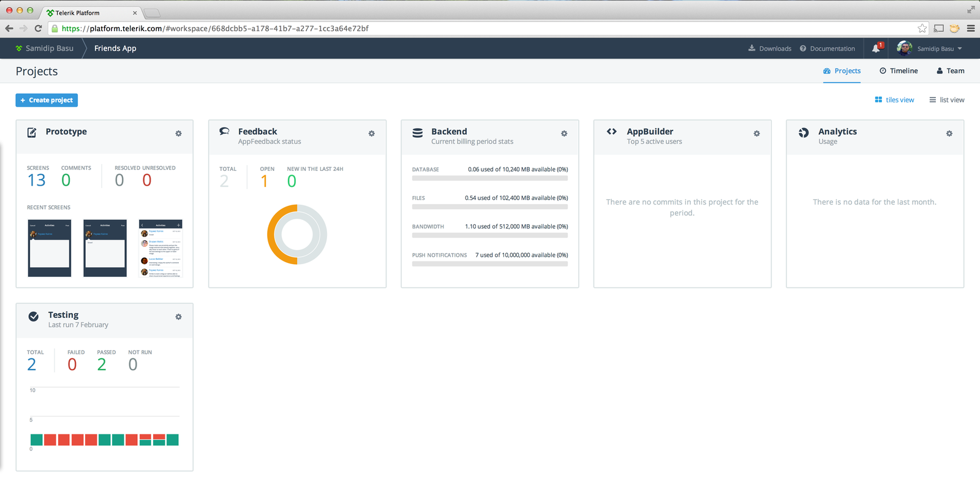This screenshot has width=980, height=484.
Task: Open the second recent screen thumbnail
Action: click(x=105, y=248)
